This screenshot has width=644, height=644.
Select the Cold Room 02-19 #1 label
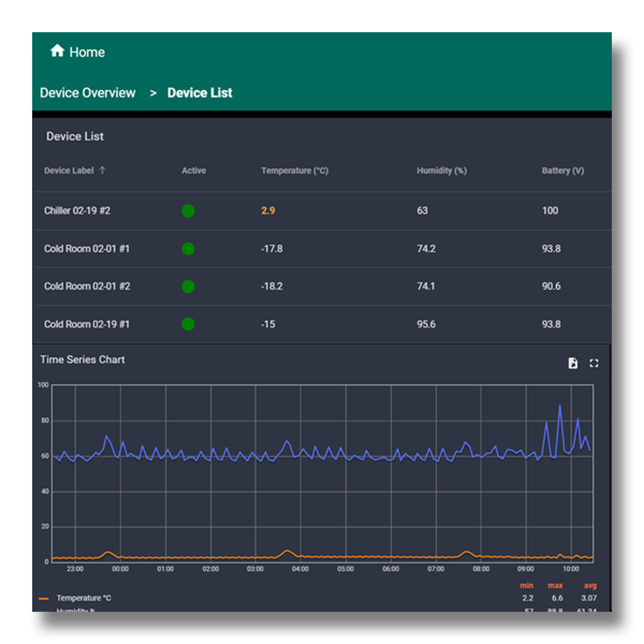click(86, 324)
